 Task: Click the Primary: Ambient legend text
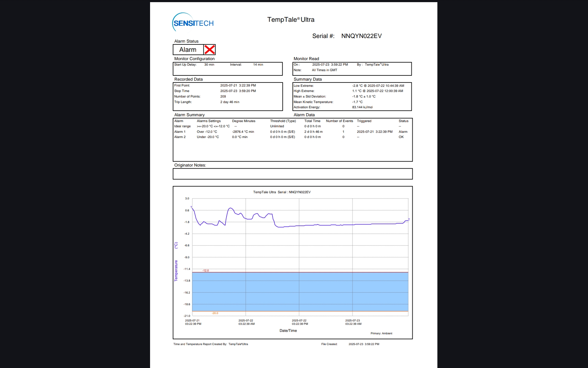pos(381,333)
